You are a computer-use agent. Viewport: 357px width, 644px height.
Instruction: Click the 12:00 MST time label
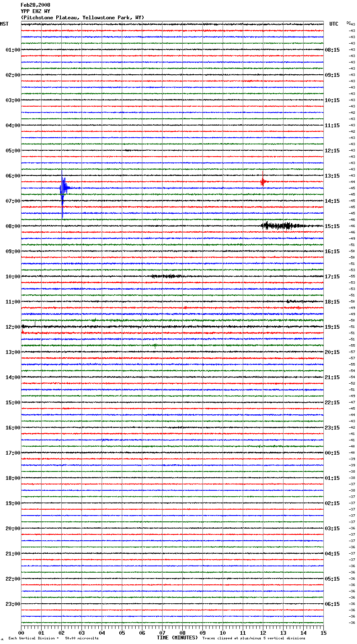point(13,327)
